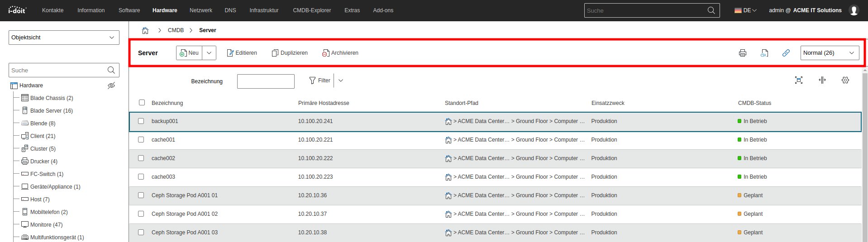Click the column width adjust icon
The height and width of the screenshot is (242, 868).
click(x=822, y=80)
